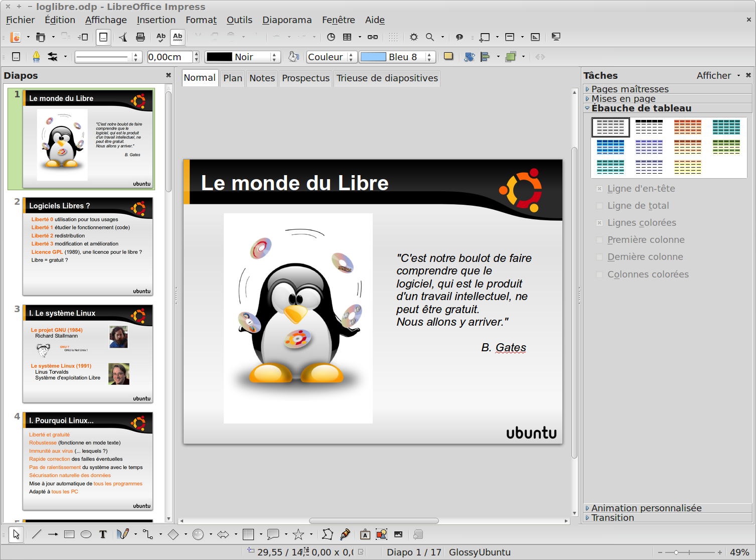Select the callout speech bubble tool
Image resolution: width=756 pixels, height=560 pixels.
[273, 534]
